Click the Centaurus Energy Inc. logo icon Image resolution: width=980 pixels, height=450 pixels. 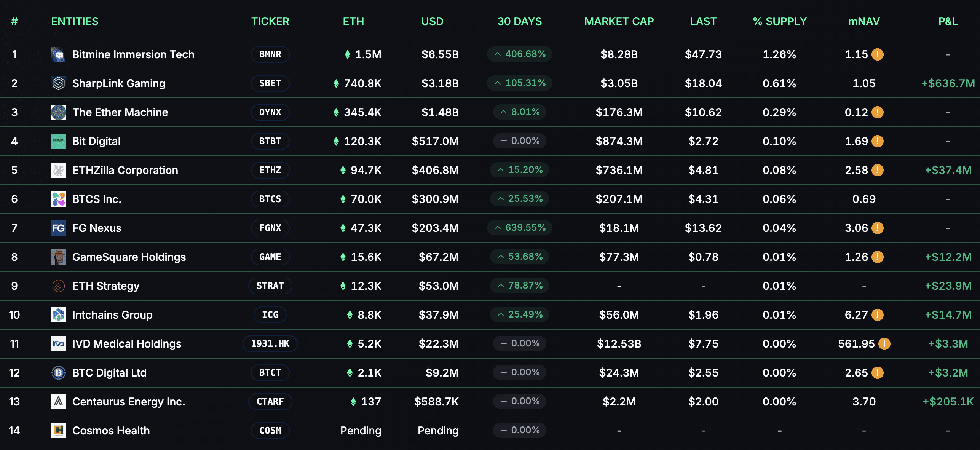pyautogui.click(x=59, y=402)
